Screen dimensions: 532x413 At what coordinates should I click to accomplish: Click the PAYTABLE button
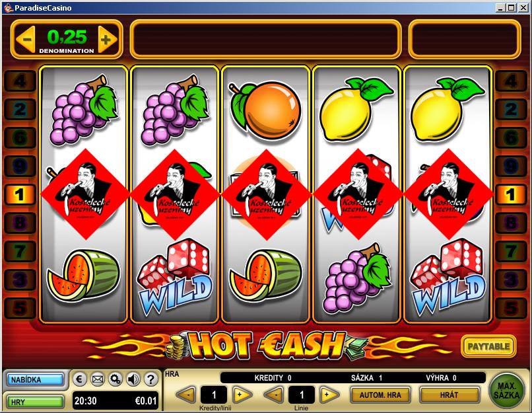(x=488, y=346)
